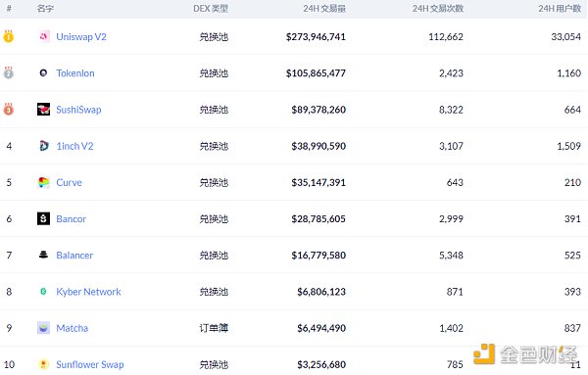Click the Sunflower Swap logo icon
Image resolution: width=588 pixels, height=375 pixels.
tap(43, 364)
